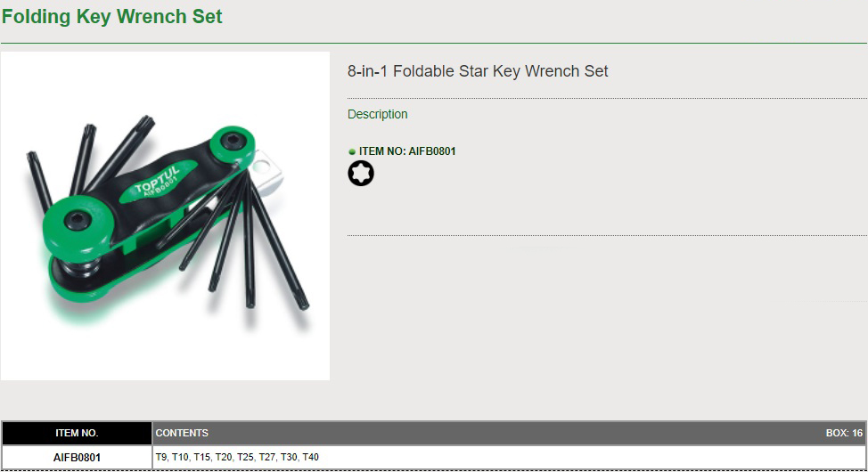Click the lower green pivot cap on the tool
868x472 pixels.
[77, 223]
